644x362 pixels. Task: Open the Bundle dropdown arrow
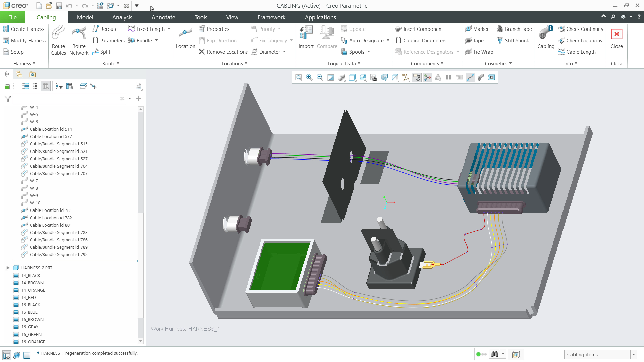point(156,41)
